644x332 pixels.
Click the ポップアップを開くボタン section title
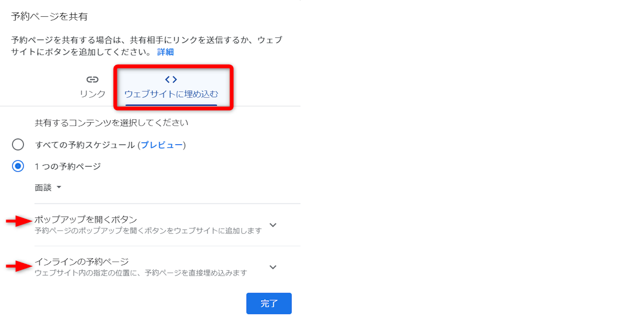[86, 219]
